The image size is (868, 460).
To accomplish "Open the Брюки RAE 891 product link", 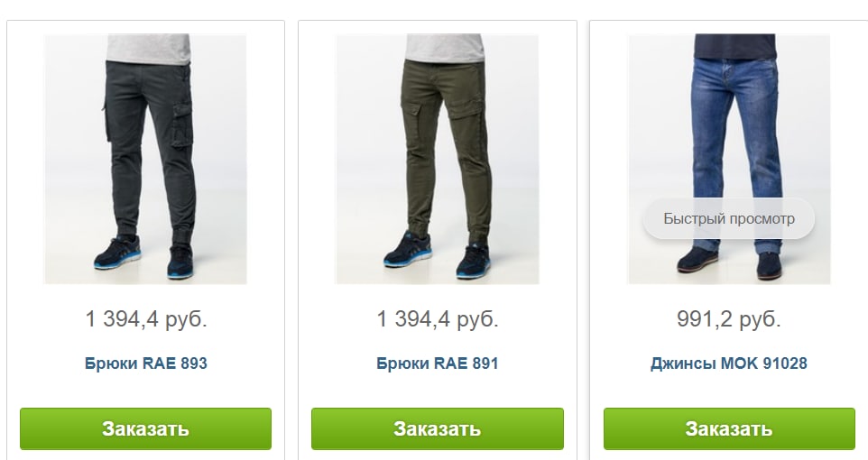I will pos(438,363).
